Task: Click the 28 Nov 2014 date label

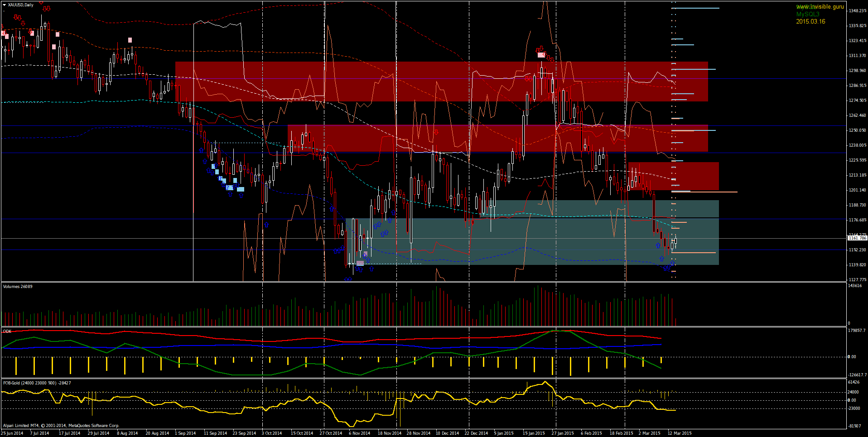Action: point(419,433)
